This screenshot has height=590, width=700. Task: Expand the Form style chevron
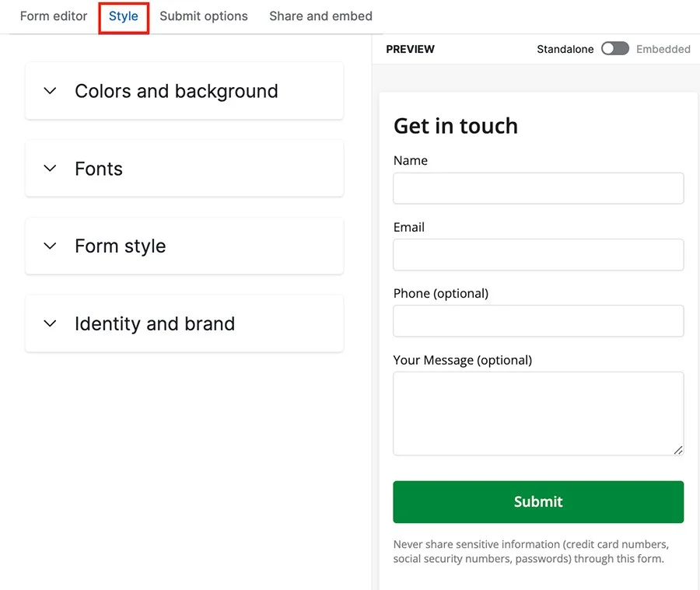coord(50,246)
